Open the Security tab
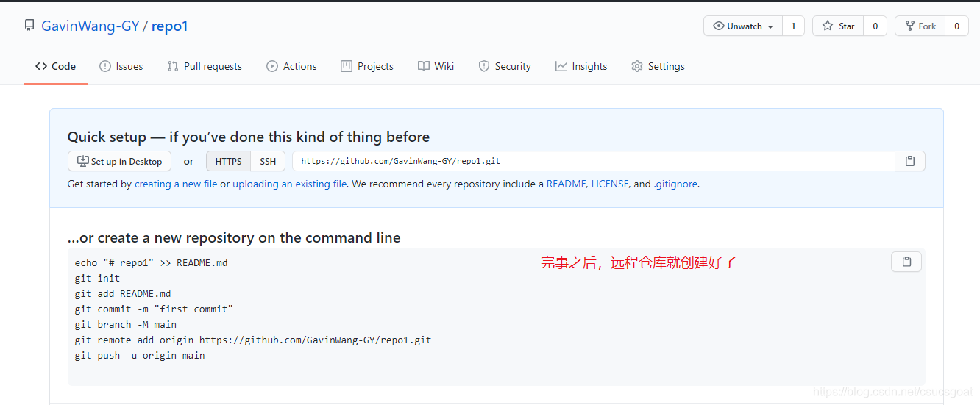 click(505, 66)
